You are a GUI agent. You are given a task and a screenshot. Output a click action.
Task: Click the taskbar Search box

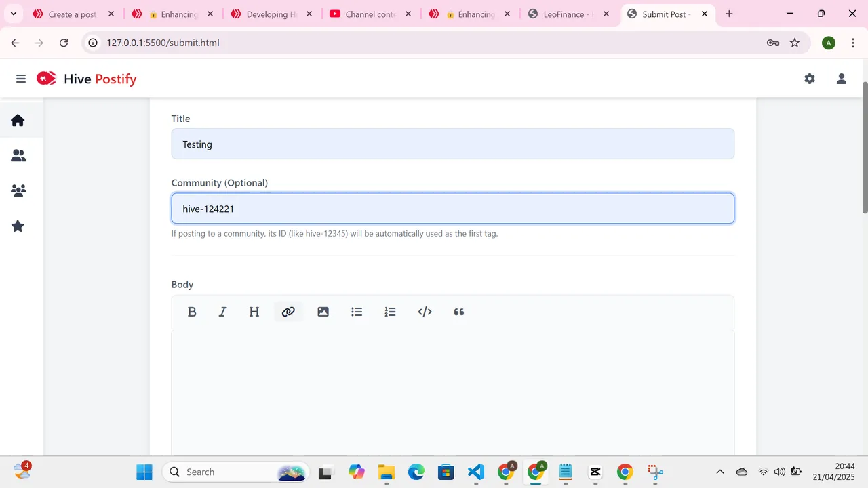click(236, 472)
